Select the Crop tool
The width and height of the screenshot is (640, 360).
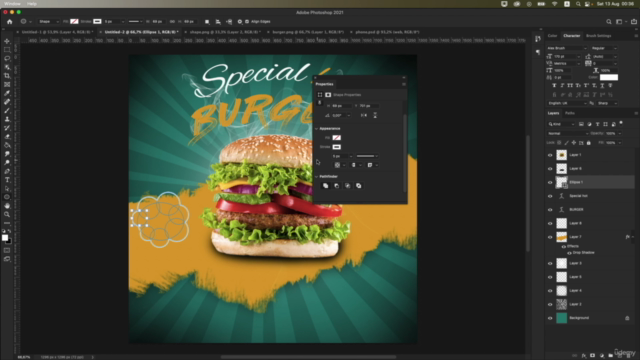point(7,76)
